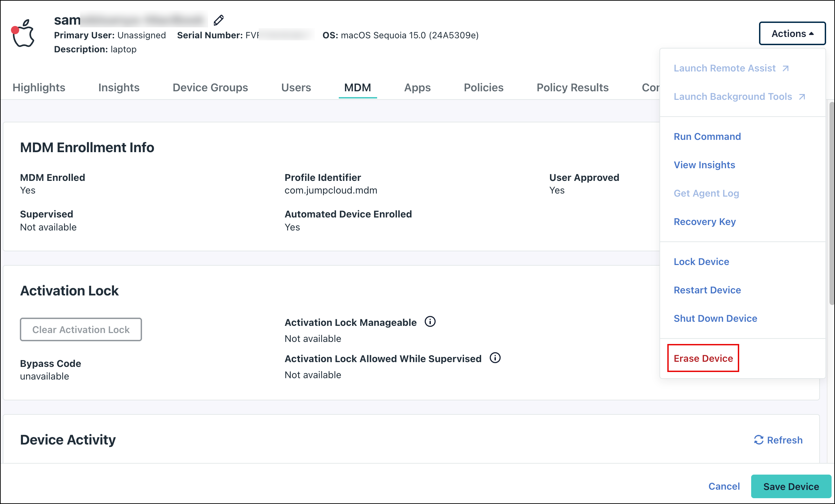Click the pencil icon to edit device name
Screen dimensions: 835x504
219,20
